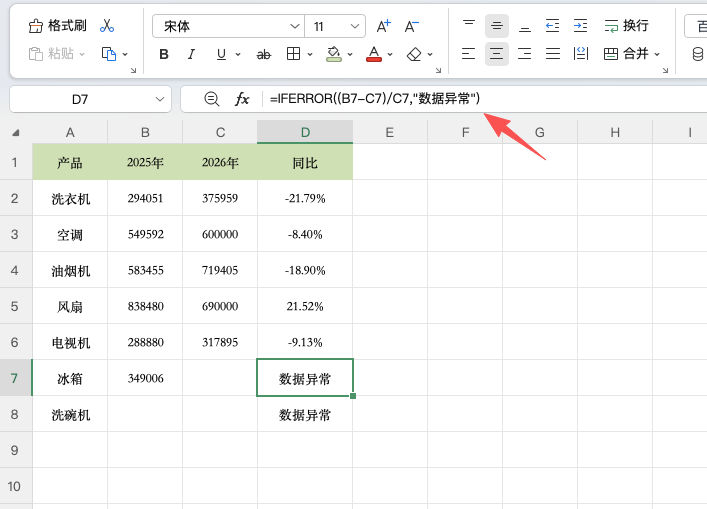Click the Format Painter (格式刷) button

pos(57,26)
